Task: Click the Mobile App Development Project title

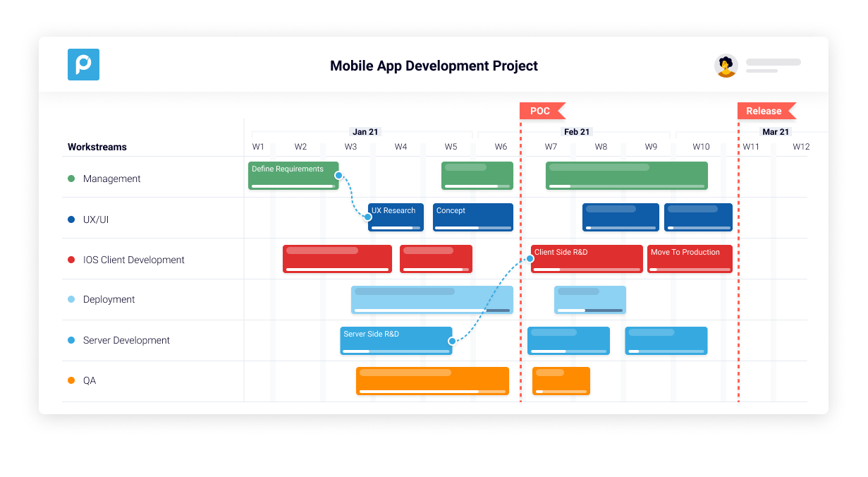Action: pyautogui.click(x=434, y=66)
